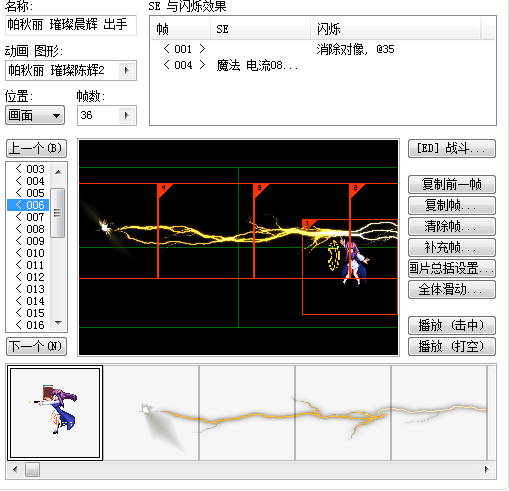Click the thumbnail strip scroll right arrow
509x491 pixels.
coord(487,470)
